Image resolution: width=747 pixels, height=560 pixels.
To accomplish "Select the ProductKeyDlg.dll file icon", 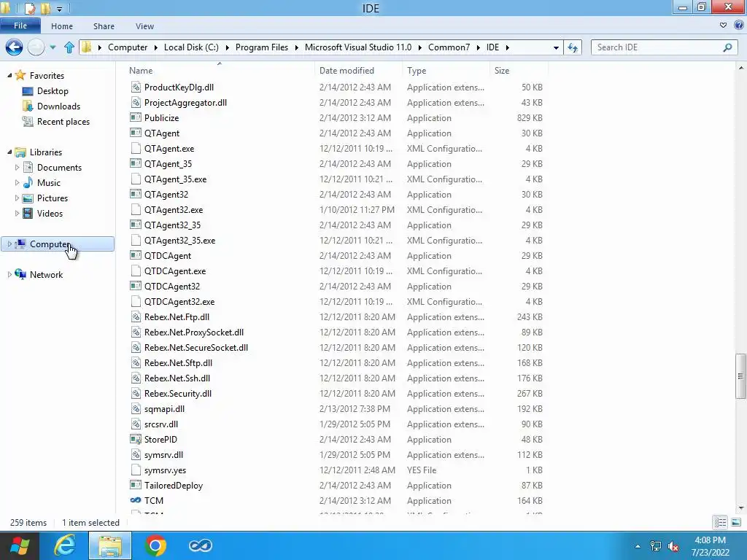I will [x=136, y=87].
